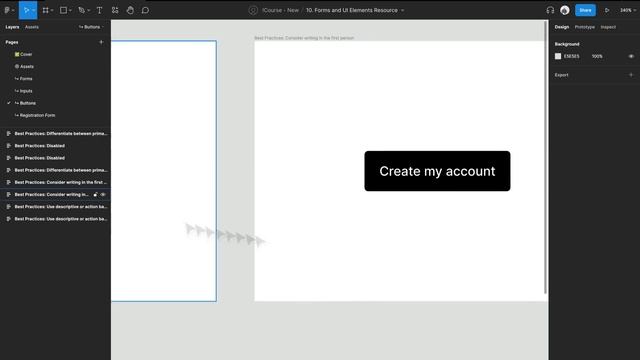Select the Add comment tool
Viewport: 640px width, 360px height.
[145, 10]
